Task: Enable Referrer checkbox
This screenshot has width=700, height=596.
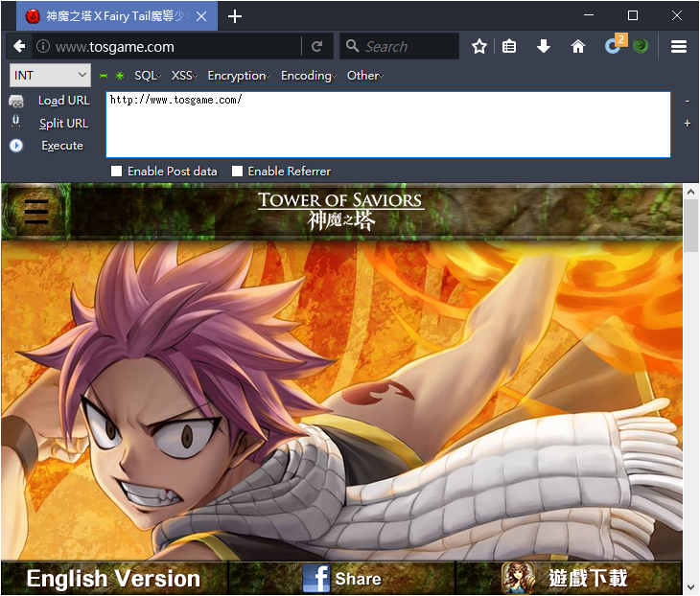Action: click(x=237, y=172)
